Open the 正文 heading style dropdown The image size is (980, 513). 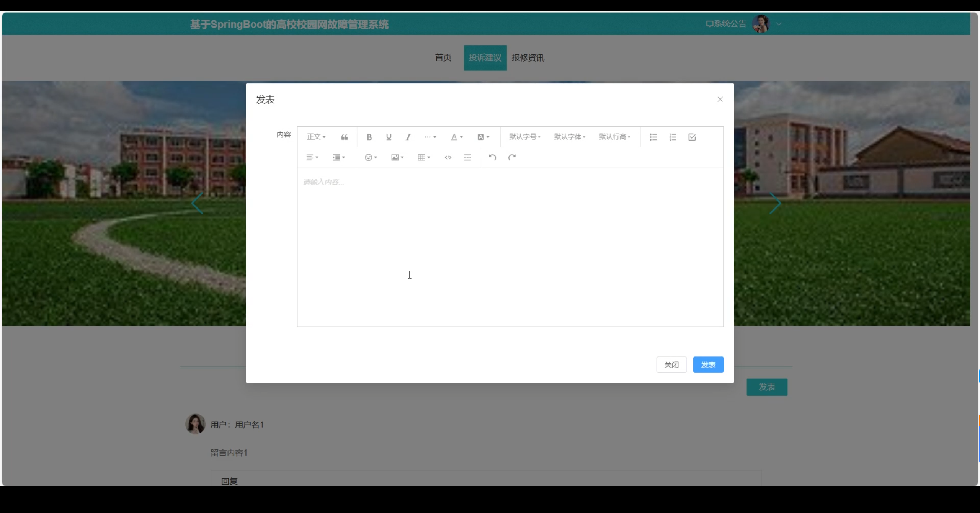click(316, 137)
